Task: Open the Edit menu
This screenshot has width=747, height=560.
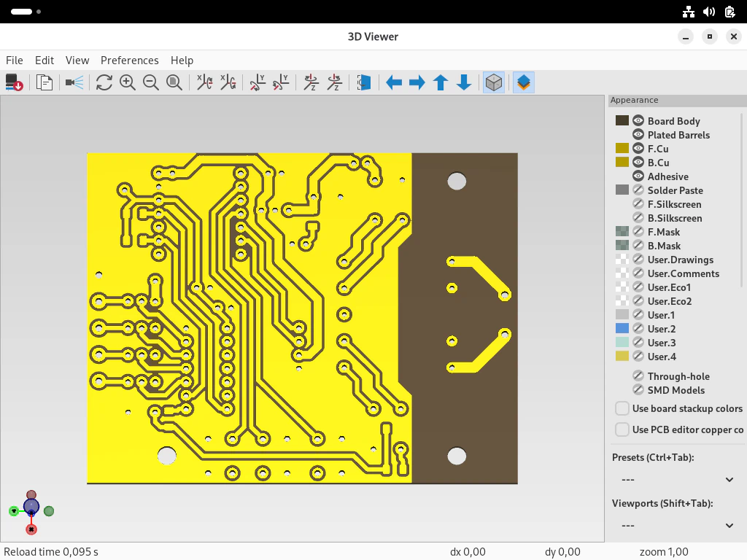Action: [44, 61]
